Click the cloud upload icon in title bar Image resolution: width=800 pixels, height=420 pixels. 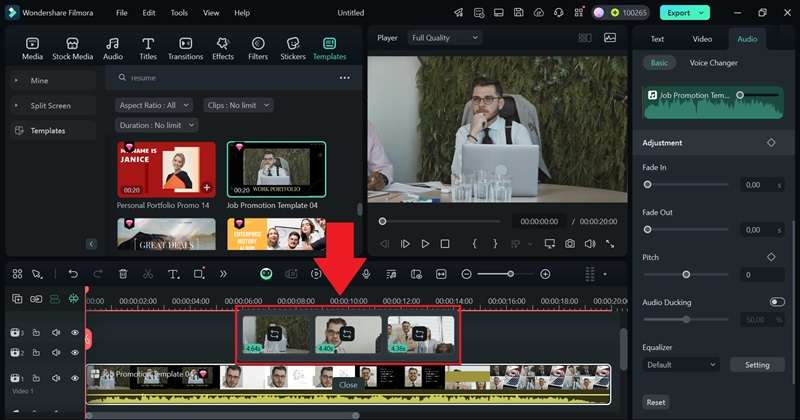tap(539, 13)
